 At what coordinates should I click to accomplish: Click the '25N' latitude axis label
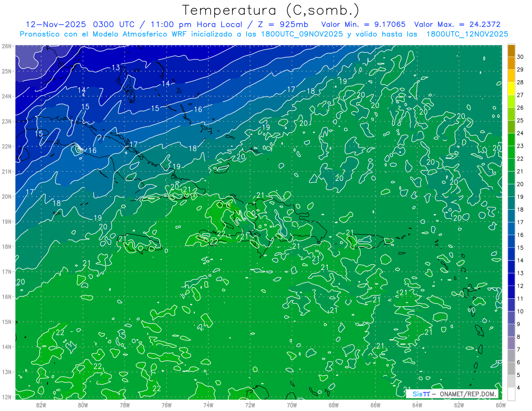[7, 71]
